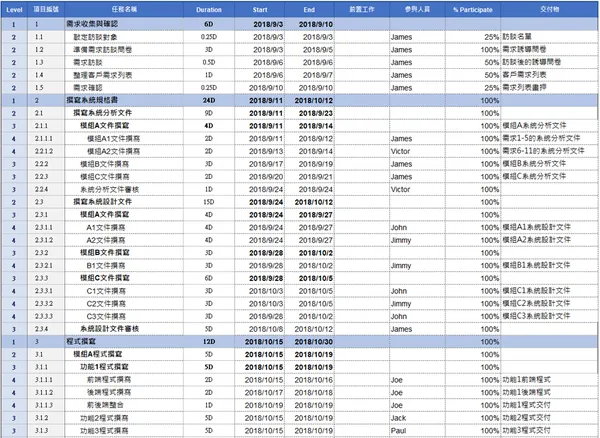Select the Start date 2018/10/8 cell
600x438 pixels.
[x=259, y=329]
